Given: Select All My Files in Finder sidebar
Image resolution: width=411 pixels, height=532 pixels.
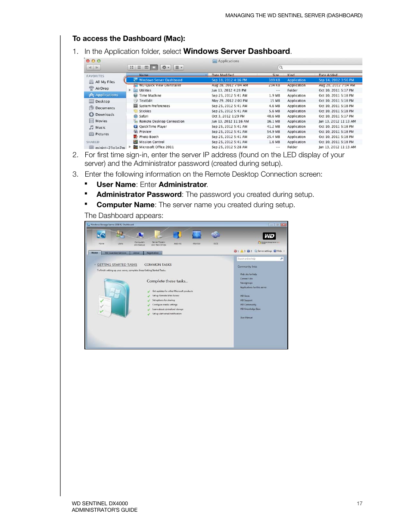Looking at the screenshot, I should point(105,82).
